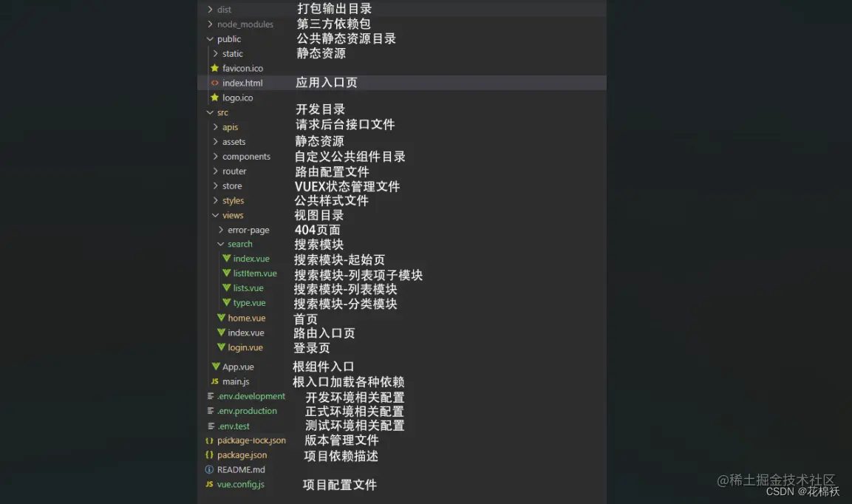Image resolution: width=852 pixels, height=504 pixels.
Task: Expand the dist folder
Action: [x=210, y=10]
